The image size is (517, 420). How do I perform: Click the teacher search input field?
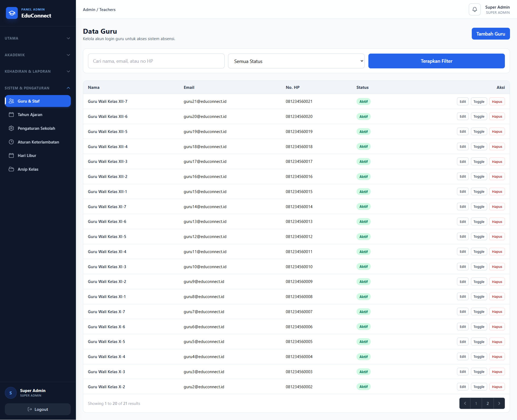pyautogui.click(x=156, y=61)
